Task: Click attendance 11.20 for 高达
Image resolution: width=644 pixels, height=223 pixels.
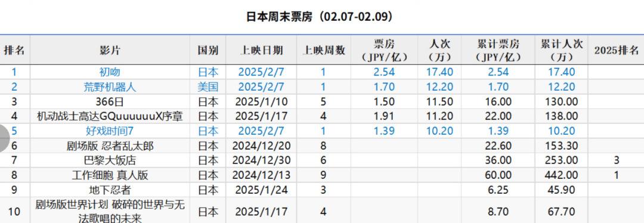Action: [440, 116]
